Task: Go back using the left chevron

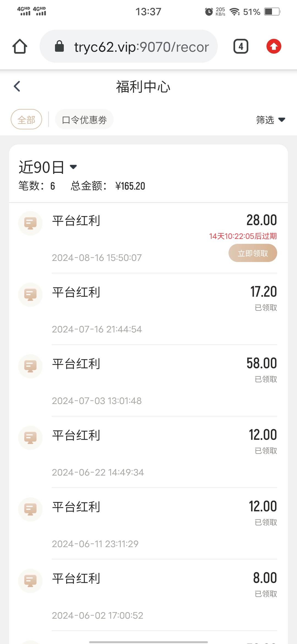Action: [17, 86]
